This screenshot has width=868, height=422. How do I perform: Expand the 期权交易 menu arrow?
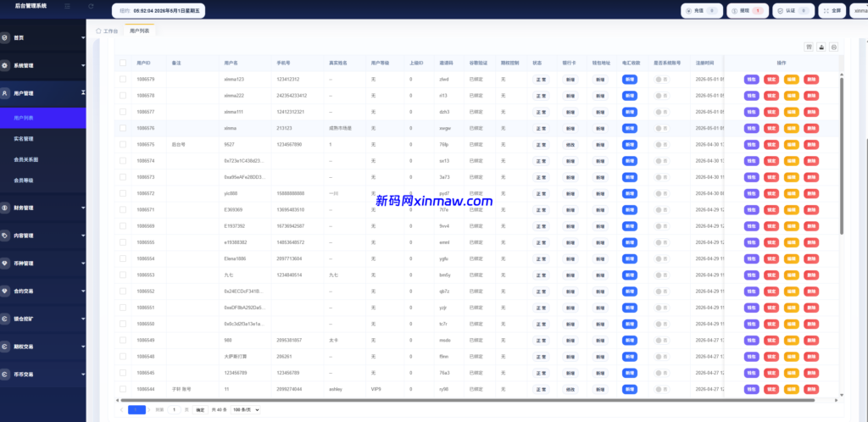pyautogui.click(x=83, y=347)
